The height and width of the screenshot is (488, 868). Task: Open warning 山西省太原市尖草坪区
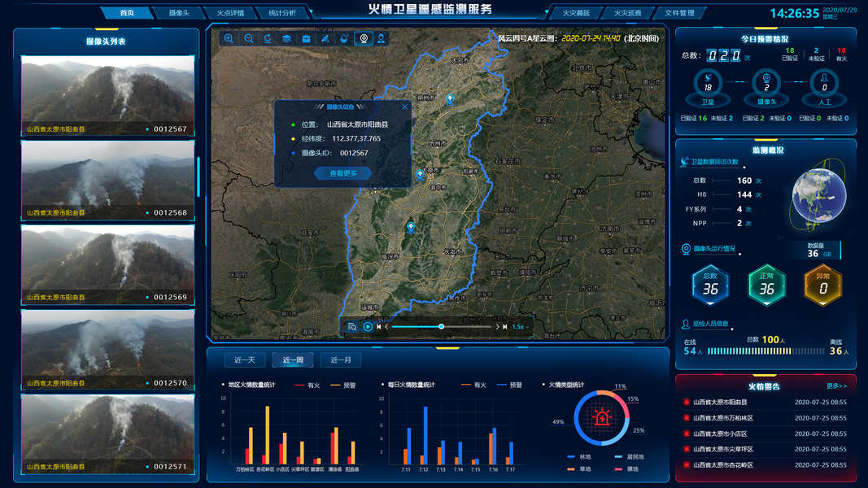click(766, 449)
